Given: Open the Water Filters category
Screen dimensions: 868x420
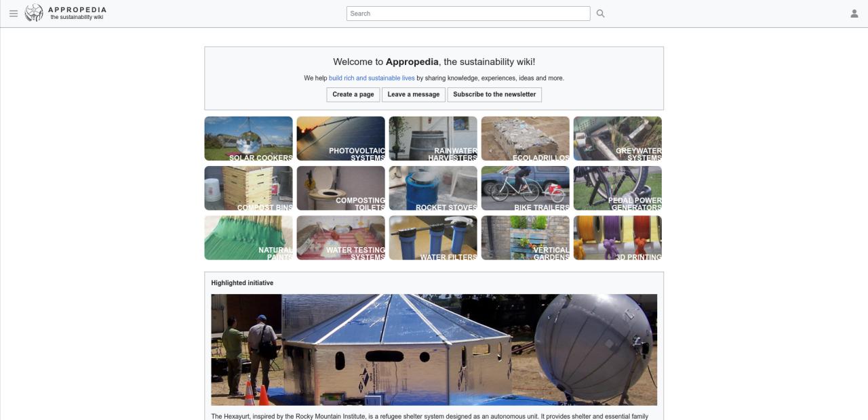Looking at the screenshot, I should pos(433,237).
